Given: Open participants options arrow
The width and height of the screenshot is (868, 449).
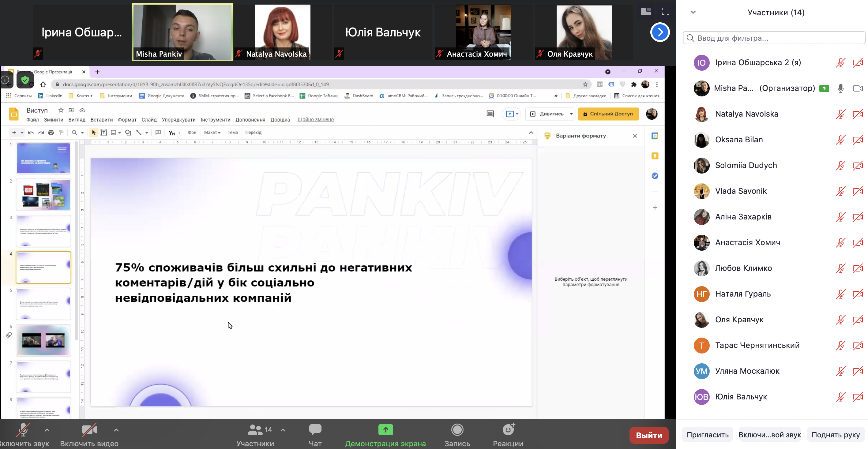Looking at the screenshot, I should 283,430.
